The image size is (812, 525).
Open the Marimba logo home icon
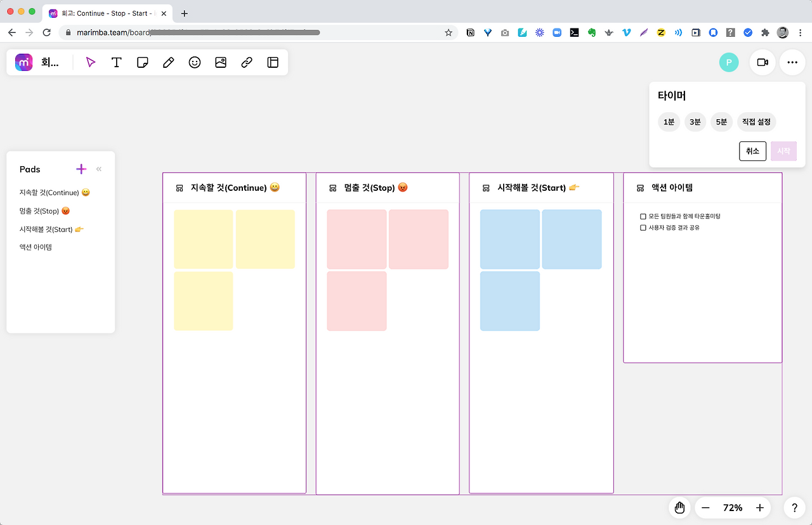(24, 62)
